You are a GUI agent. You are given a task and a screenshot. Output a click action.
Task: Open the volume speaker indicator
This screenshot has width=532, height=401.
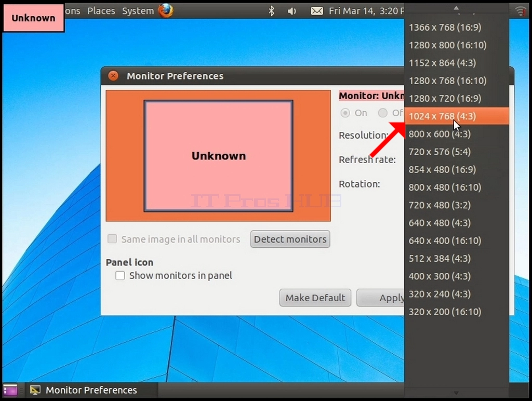[292, 11]
